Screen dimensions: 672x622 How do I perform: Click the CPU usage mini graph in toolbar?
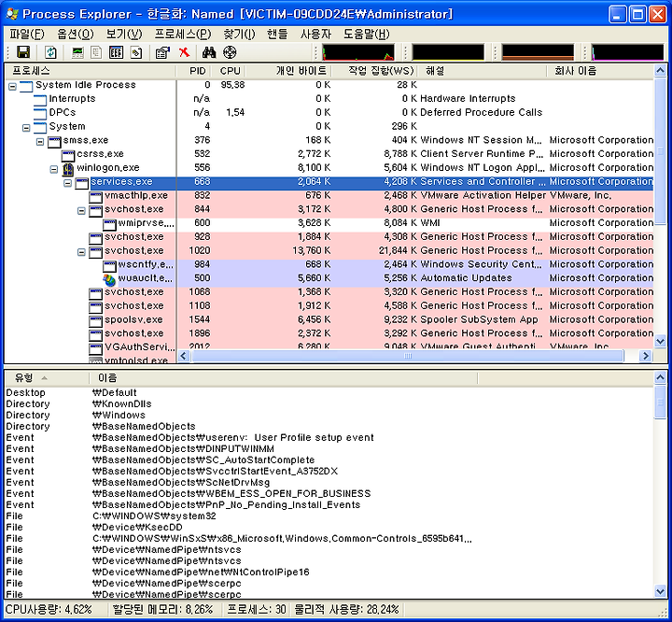[x=358, y=52]
